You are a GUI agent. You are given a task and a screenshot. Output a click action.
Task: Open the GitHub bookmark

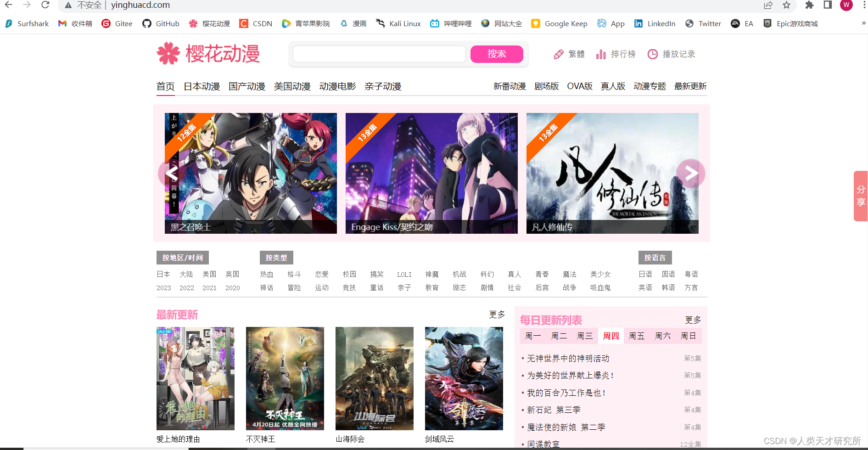[x=161, y=23]
